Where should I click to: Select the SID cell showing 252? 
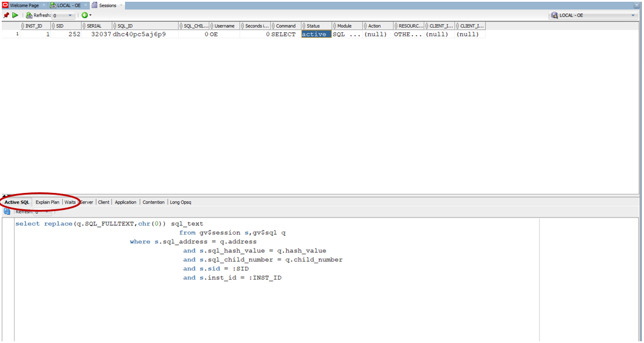coord(66,35)
